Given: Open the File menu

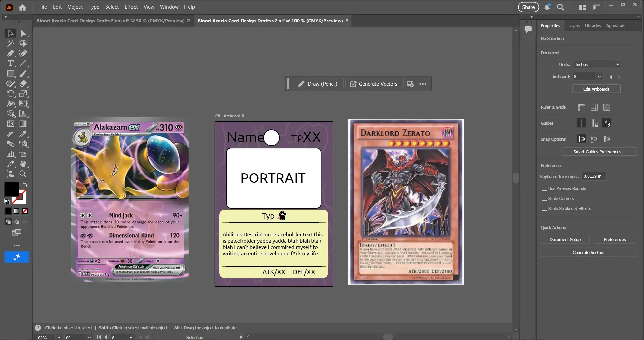Looking at the screenshot, I should (x=43, y=7).
